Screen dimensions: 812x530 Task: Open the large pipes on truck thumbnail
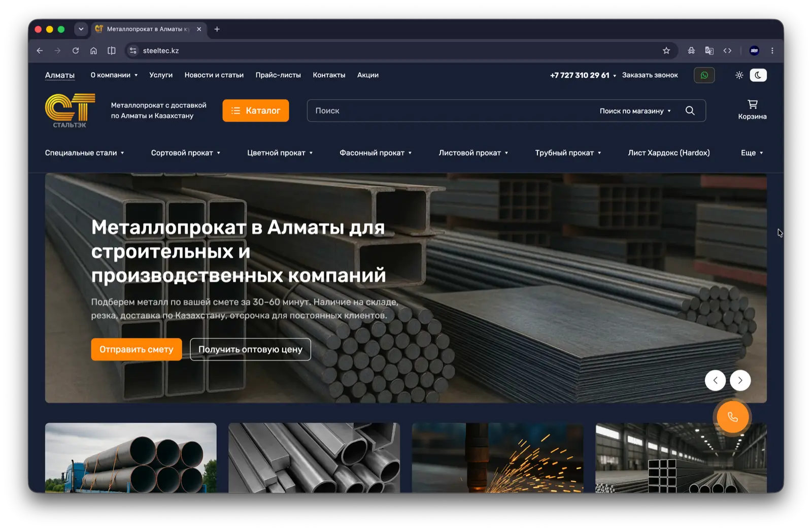point(131,457)
